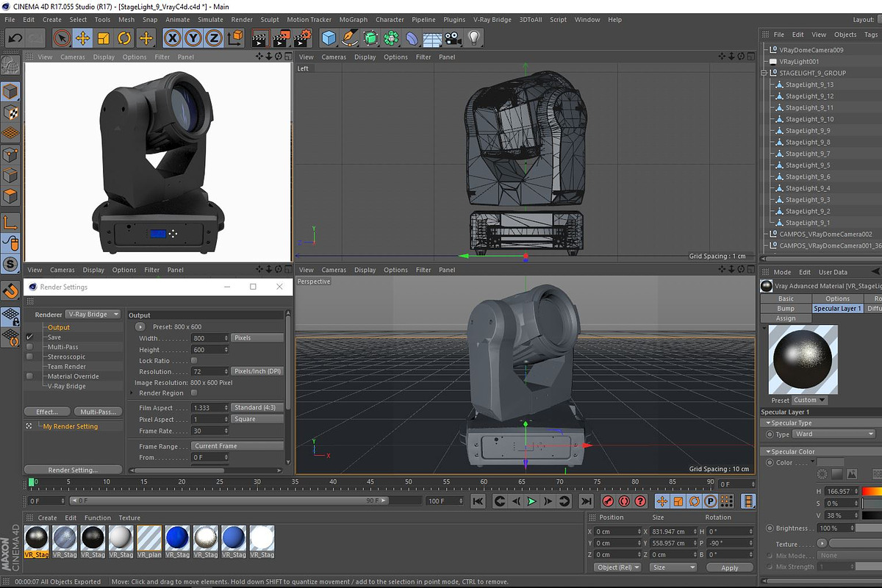Open the Specular Type Ward dropdown
The width and height of the screenshot is (882, 588).
[836, 434]
